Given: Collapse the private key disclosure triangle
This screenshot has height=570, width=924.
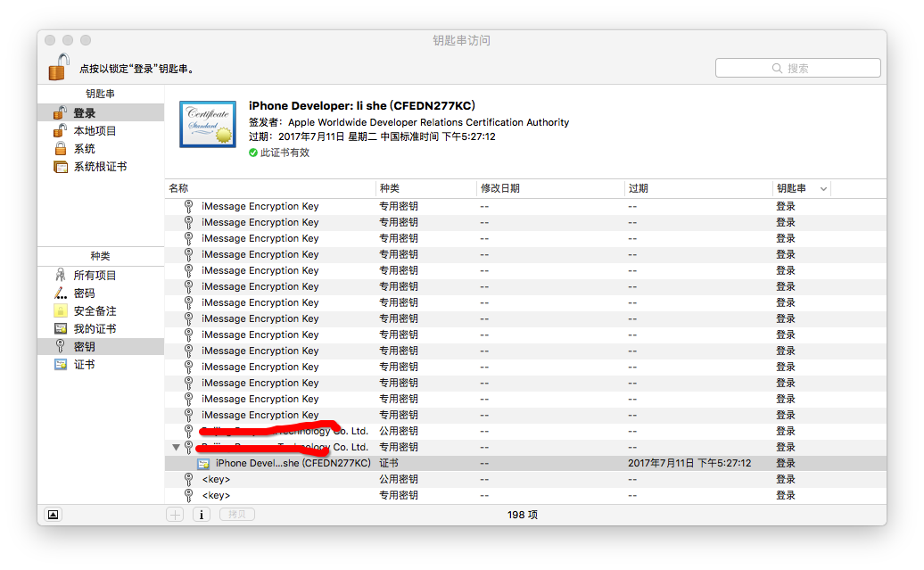Looking at the screenshot, I should pyautogui.click(x=176, y=448).
